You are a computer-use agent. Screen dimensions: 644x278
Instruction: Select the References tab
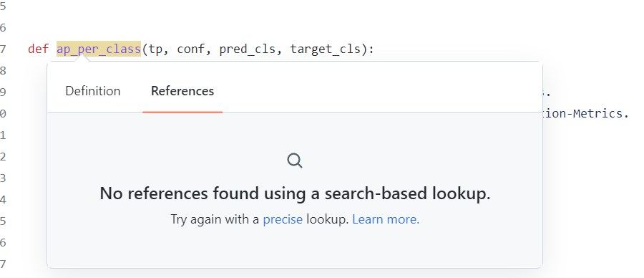pyautogui.click(x=182, y=91)
